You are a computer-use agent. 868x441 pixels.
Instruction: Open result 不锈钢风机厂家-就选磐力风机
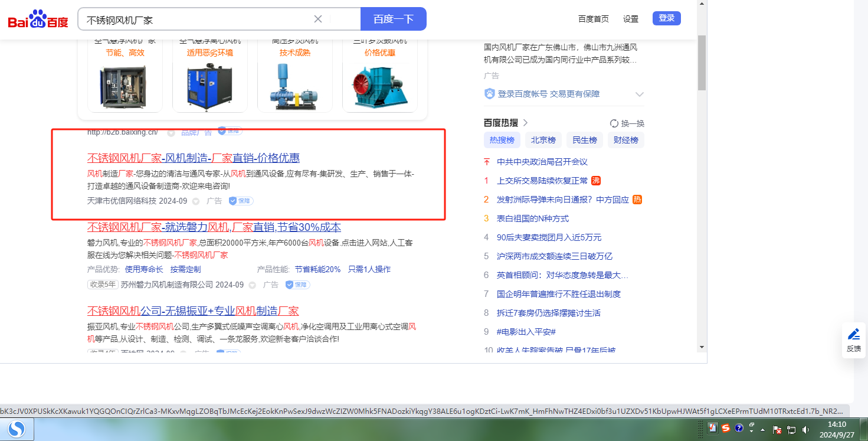tap(214, 227)
